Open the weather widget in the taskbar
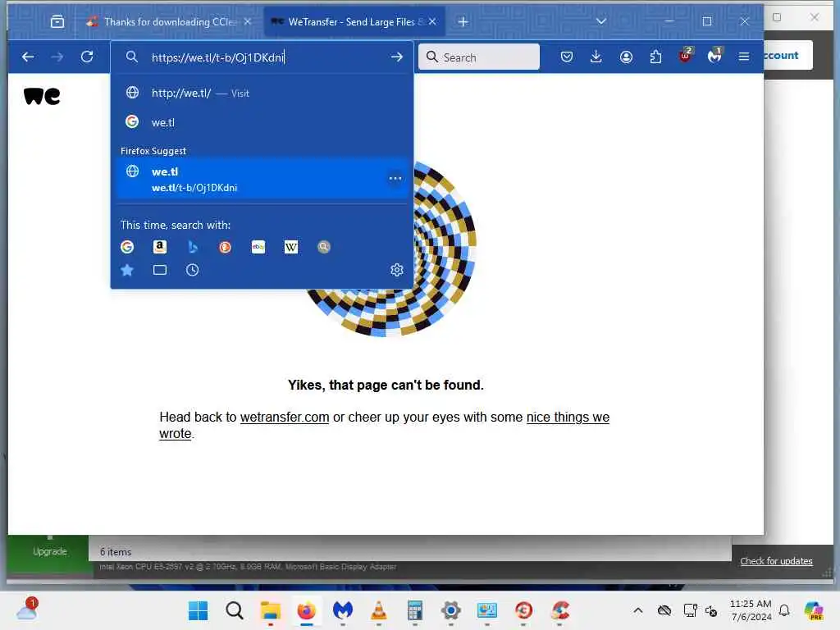 coord(27,609)
